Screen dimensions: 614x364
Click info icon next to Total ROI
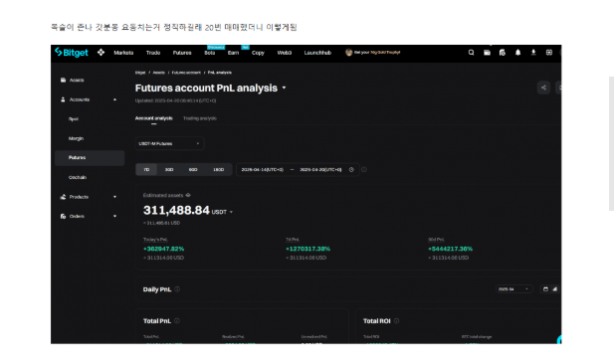point(397,320)
